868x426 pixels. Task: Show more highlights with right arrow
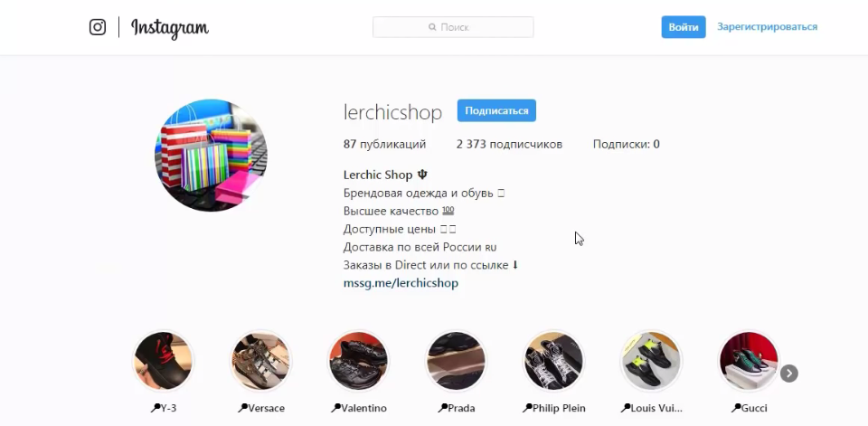(x=788, y=374)
